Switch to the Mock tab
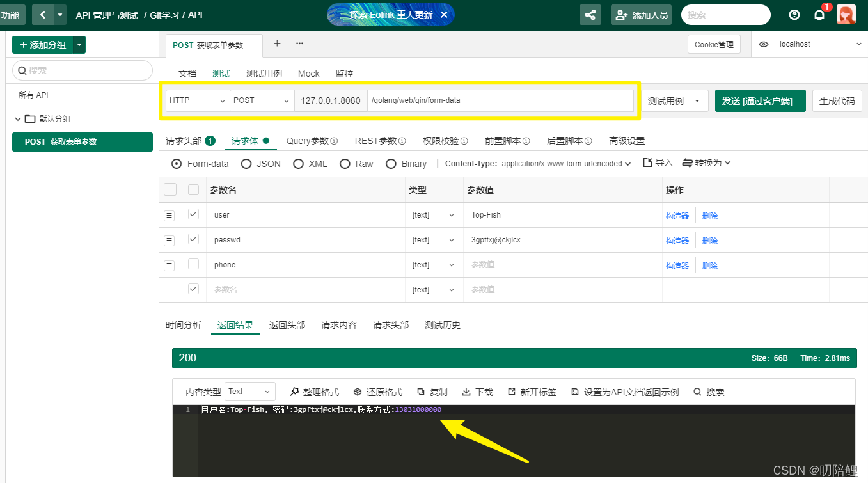Image resolution: width=868 pixels, height=483 pixels. (x=308, y=74)
